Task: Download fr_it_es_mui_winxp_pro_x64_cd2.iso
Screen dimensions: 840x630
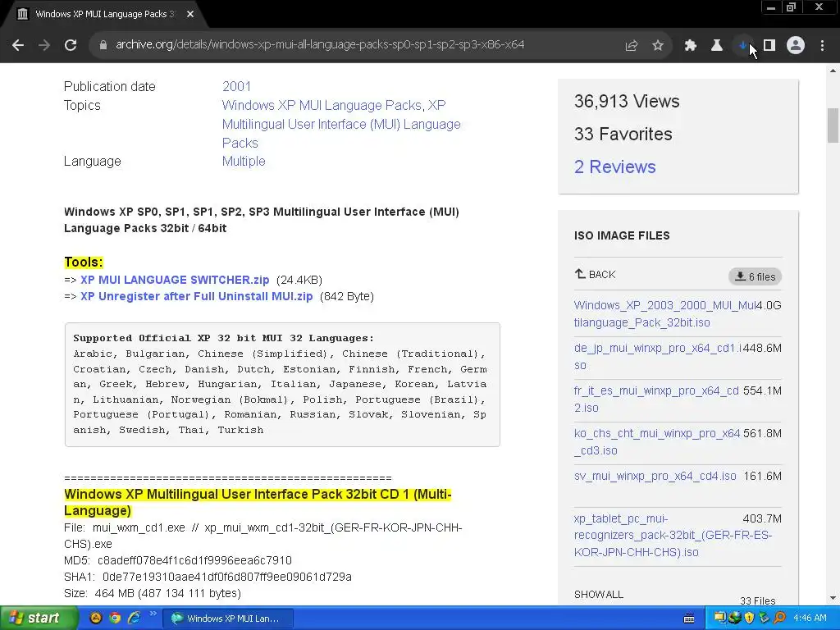Action: (656, 399)
